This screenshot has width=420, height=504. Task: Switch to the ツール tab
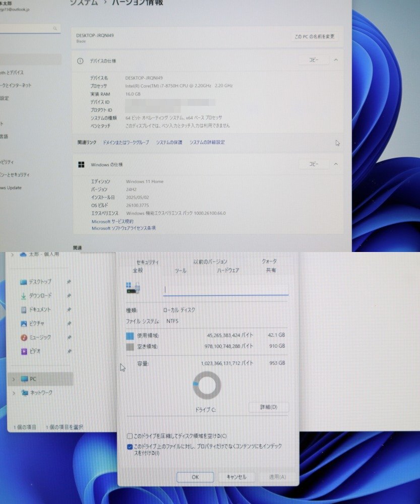pyautogui.click(x=181, y=271)
